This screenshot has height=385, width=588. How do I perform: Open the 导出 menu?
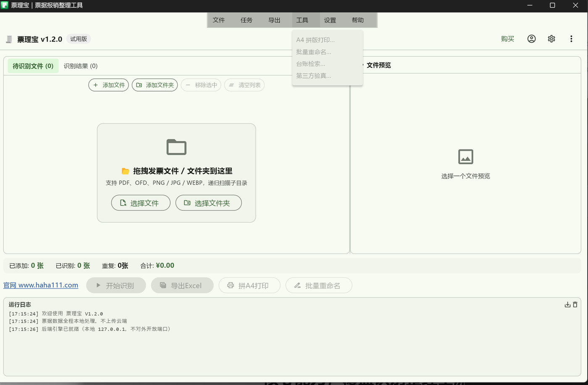(x=274, y=20)
